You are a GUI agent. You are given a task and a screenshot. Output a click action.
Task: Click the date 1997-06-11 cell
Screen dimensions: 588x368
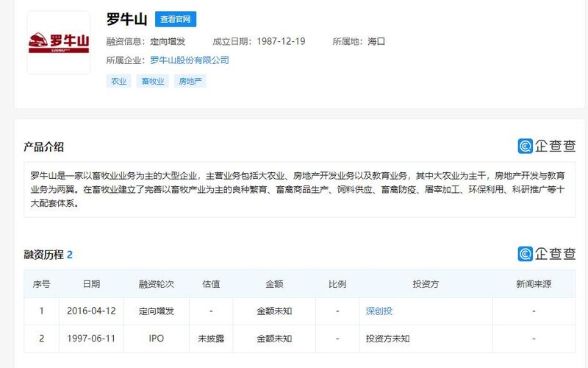(x=91, y=339)
